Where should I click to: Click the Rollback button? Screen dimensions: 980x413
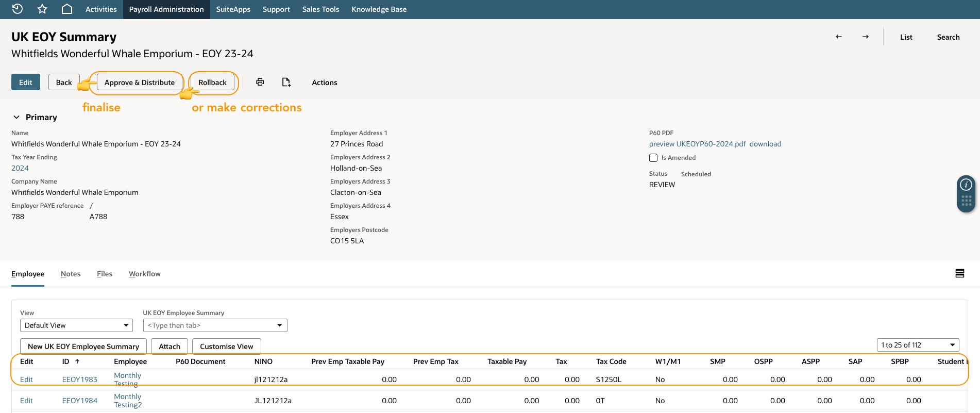[212, 82]
